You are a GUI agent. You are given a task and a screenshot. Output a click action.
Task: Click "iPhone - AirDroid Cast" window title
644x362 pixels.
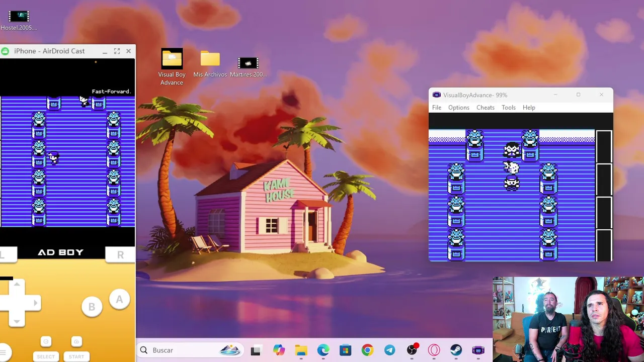coord(49,51)
